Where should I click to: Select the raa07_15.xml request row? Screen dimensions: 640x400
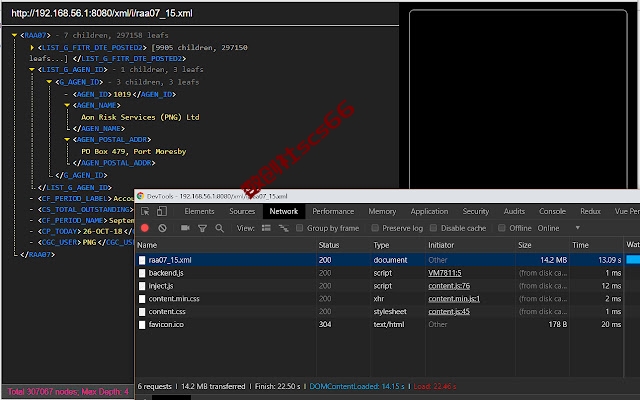pos(388,260)
